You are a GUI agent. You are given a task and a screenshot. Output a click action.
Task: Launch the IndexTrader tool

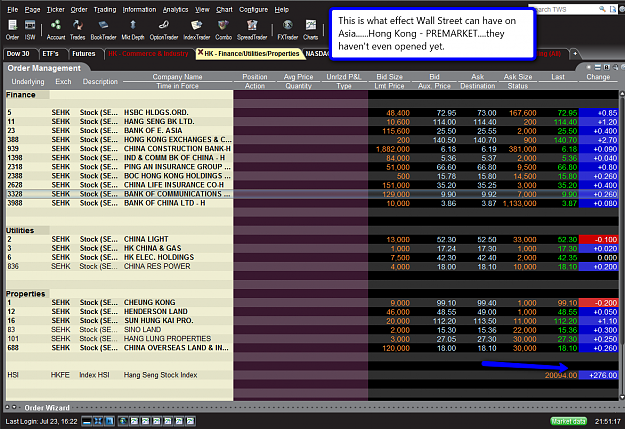click(x=197, y=30)
